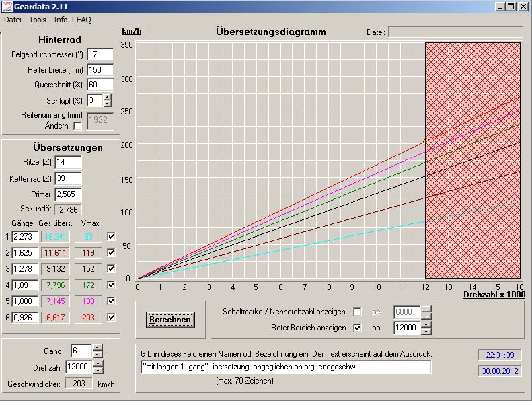Screen dimensions: 532x401
Task: Open the Tools menu
Action: (38, 20)
